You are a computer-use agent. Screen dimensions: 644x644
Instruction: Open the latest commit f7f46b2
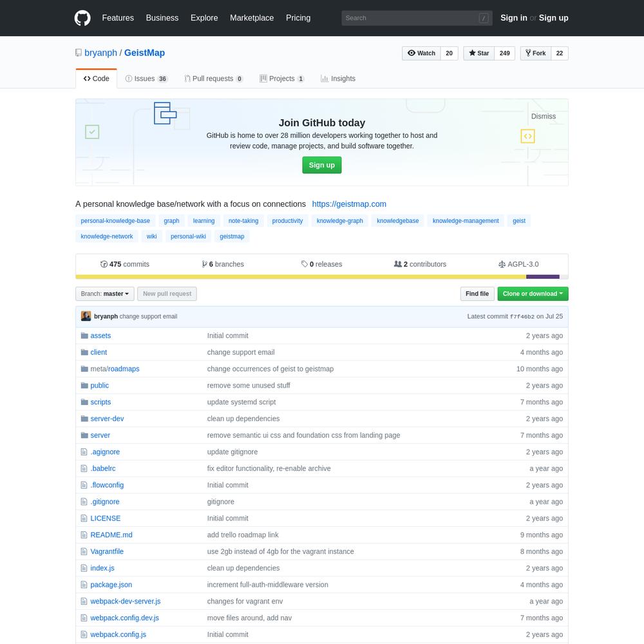(522, 317)
